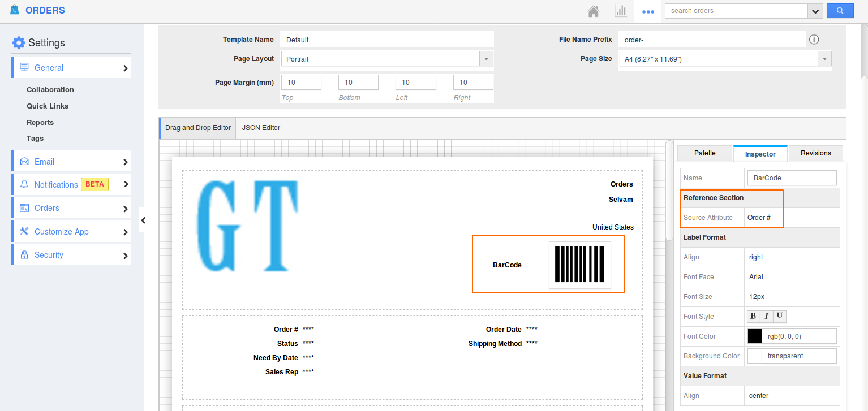This screenshot has width=868, height=411.
Task: Select the GT logo image
Action: (x=248, y=227)
